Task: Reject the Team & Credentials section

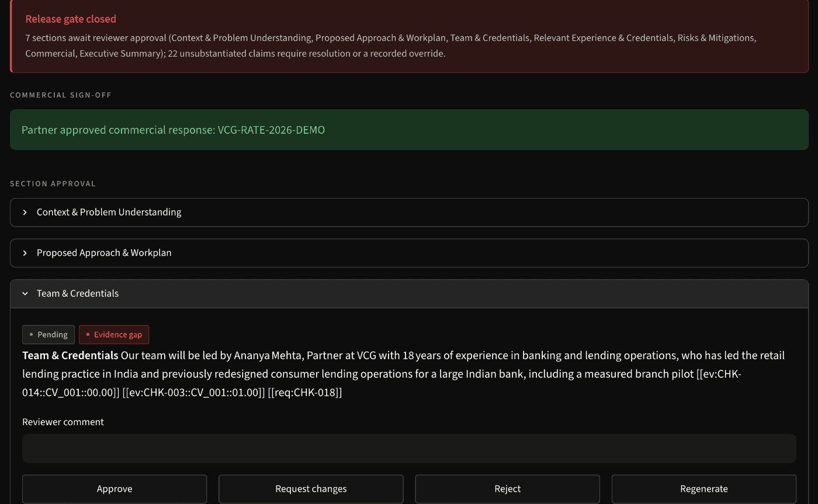Action: (x=507, y=489)
